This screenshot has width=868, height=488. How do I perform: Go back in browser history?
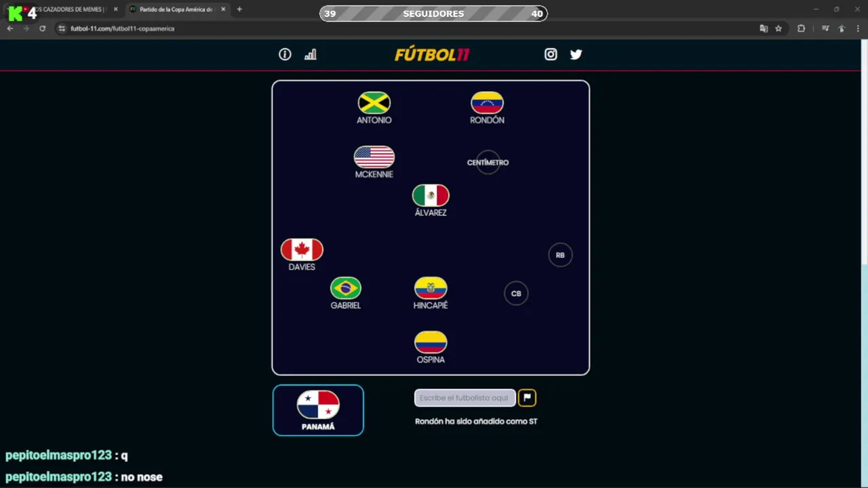[x=10, y=28]
